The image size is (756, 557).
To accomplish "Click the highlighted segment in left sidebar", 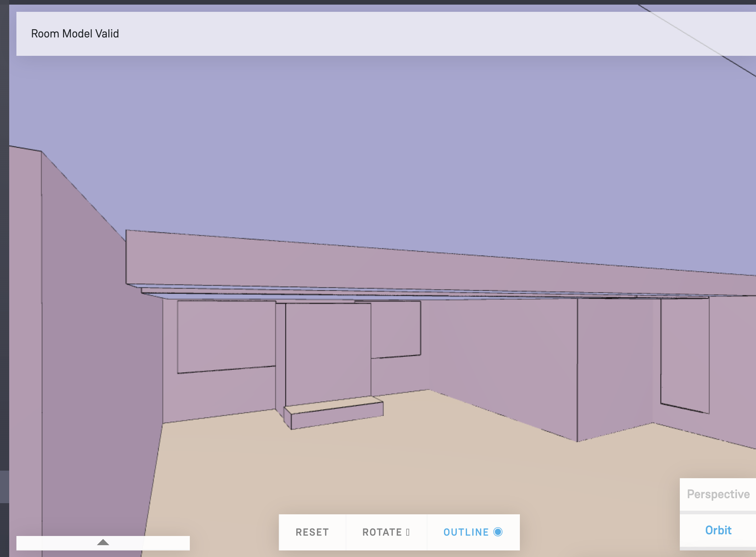I will [x=4, y=486].
